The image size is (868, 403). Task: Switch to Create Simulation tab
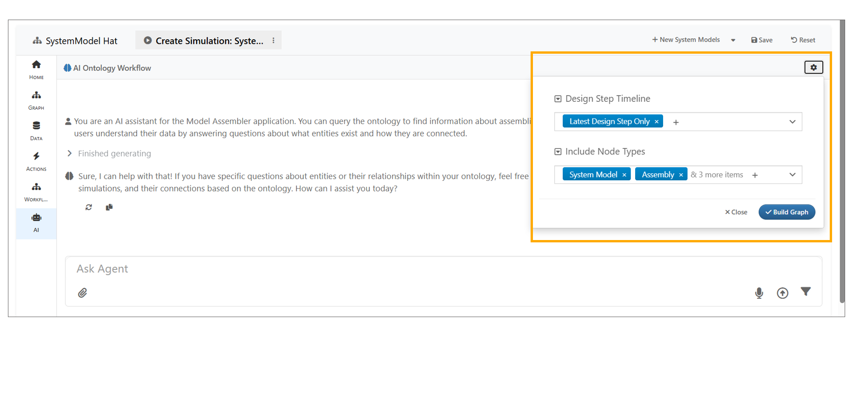[x=203, y=41]
